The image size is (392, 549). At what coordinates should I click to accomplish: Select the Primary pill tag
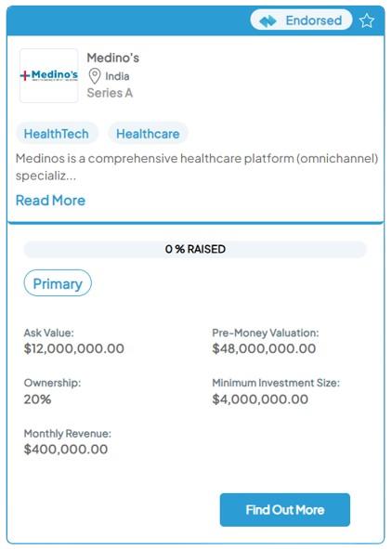pyautogui.click(x=58, y=283)
